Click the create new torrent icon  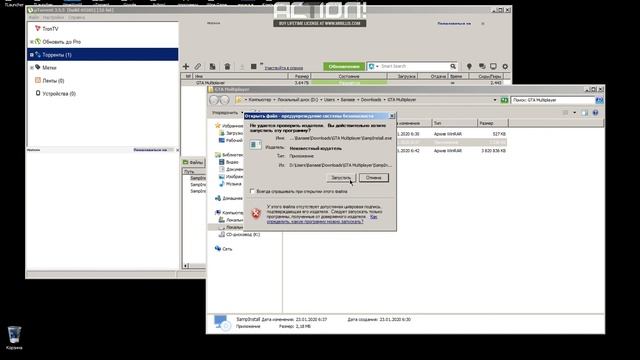212,66
